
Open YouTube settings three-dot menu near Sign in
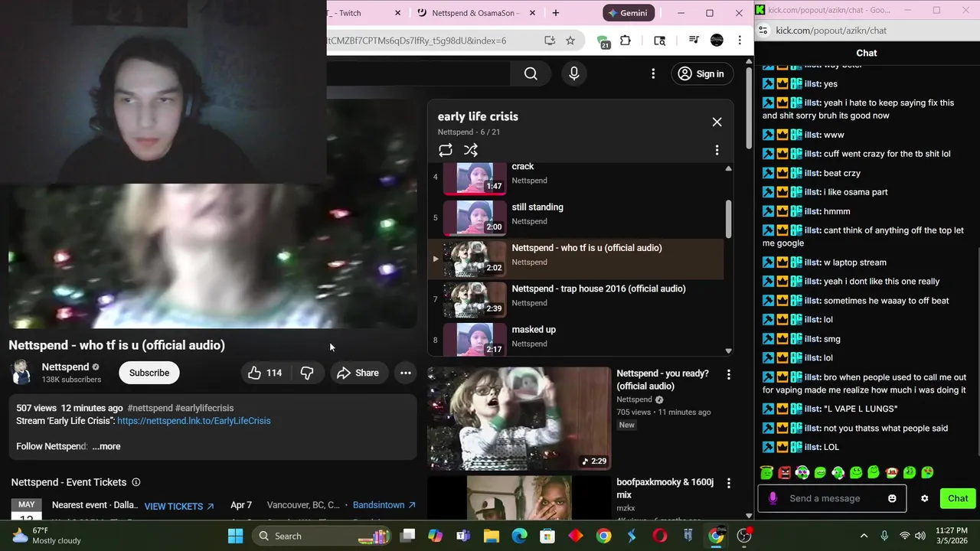653,73
